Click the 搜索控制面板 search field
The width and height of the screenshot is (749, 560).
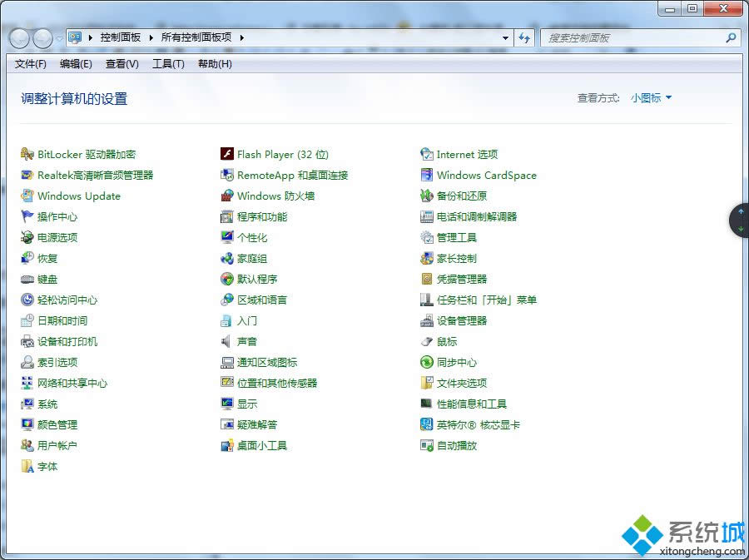pos(632,37)
